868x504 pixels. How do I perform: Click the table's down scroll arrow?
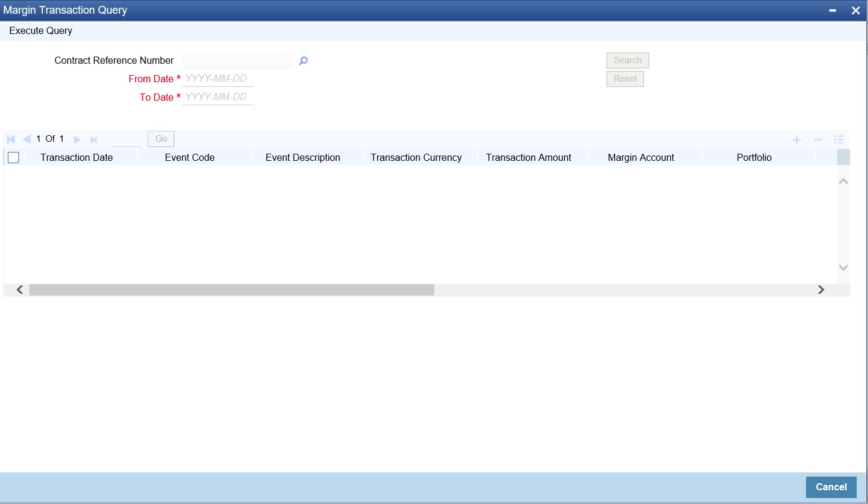tap(843, 267)
